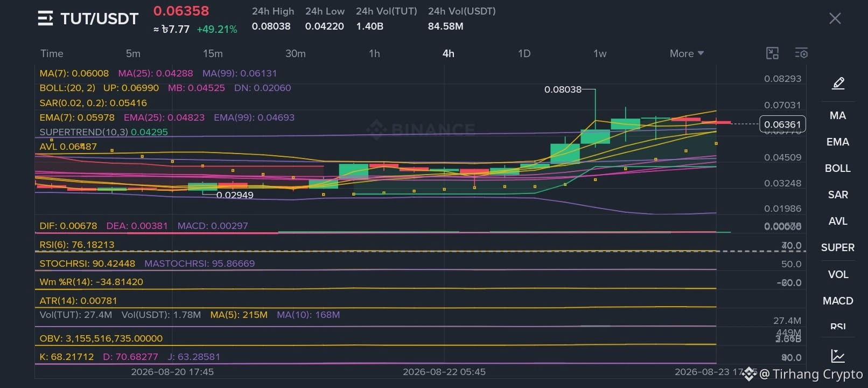Open the trading pair list menu icon
Viewport: 868px width, 388px height.
pos(45,18)
